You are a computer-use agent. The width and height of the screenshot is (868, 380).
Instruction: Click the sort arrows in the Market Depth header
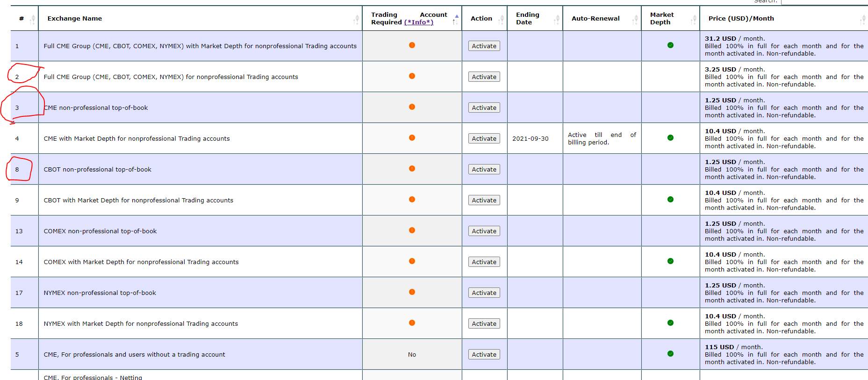[x=694, y=20]
